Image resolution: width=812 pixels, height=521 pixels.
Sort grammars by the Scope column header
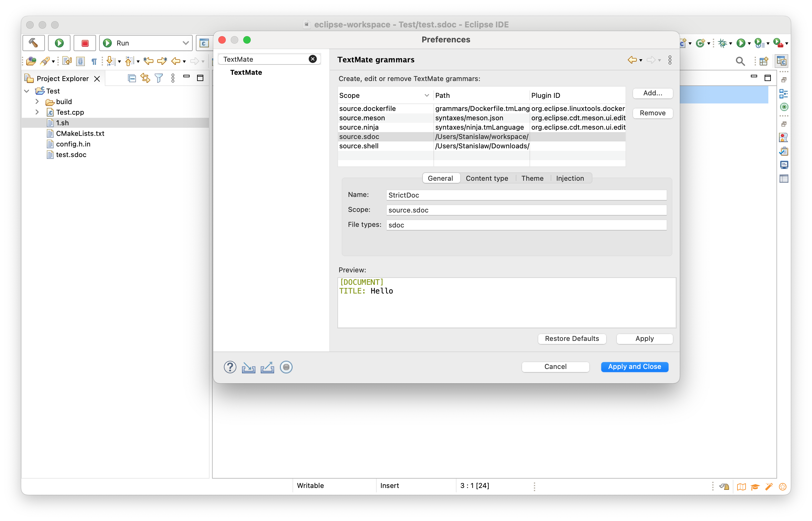pyautogui.click(x=385, y=95)
